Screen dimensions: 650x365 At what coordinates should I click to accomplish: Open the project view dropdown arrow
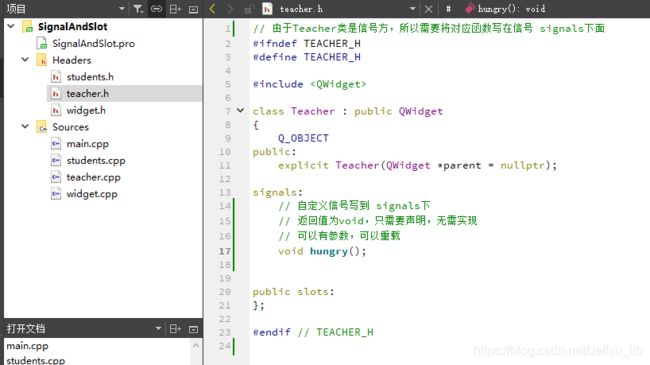pos(121,9)
